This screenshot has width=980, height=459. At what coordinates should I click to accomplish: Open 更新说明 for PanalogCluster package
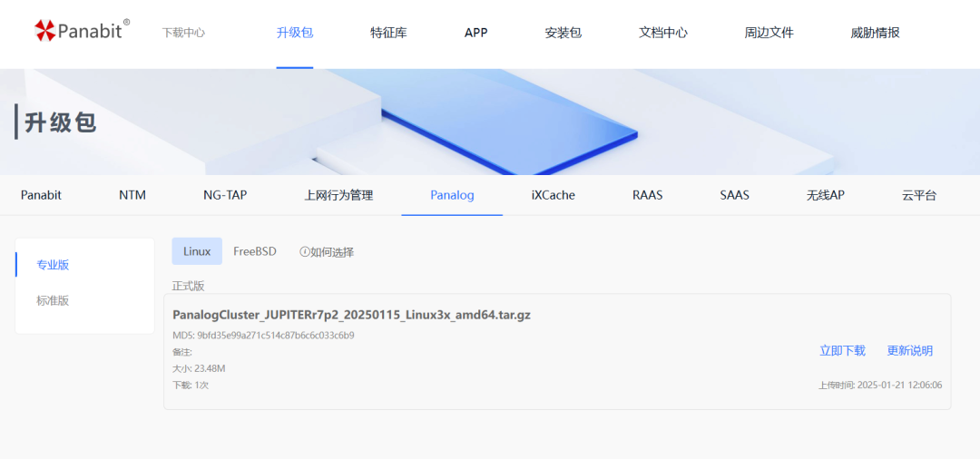(x=909, y=350)
